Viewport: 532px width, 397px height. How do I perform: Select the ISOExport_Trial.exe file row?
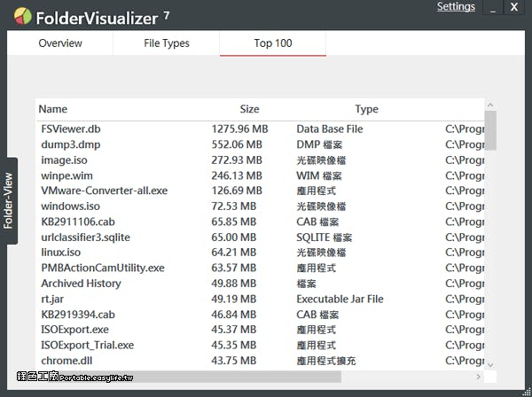(261, 345)
